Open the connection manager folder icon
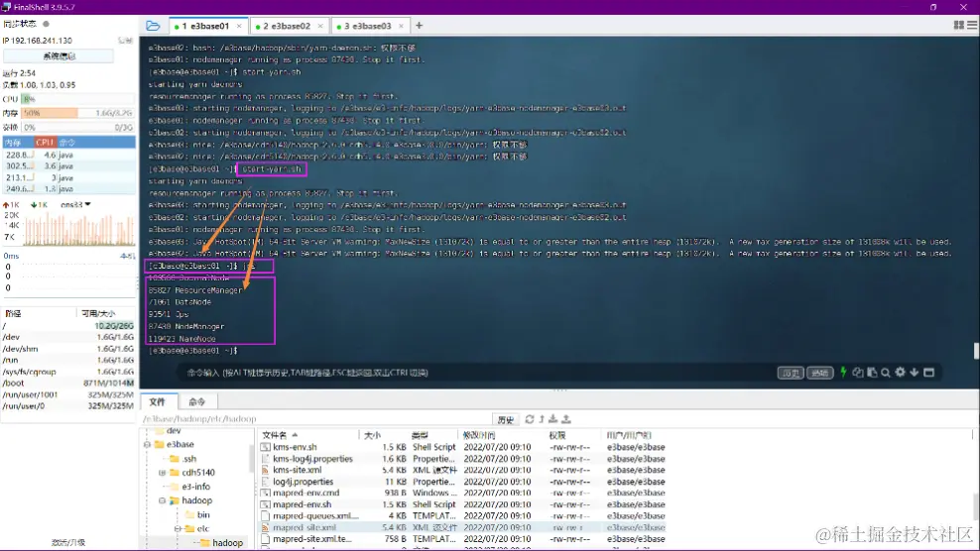 153,26
